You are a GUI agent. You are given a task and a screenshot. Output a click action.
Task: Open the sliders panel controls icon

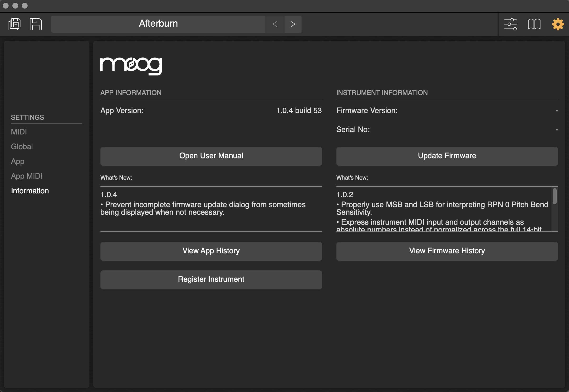(x=510, y=24)
